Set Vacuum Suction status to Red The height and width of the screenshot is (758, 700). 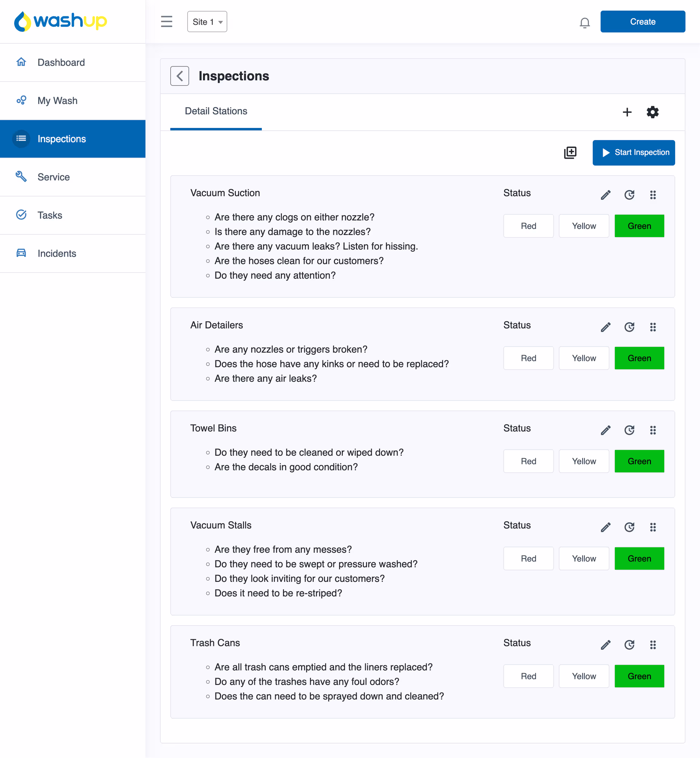[528, 226]
